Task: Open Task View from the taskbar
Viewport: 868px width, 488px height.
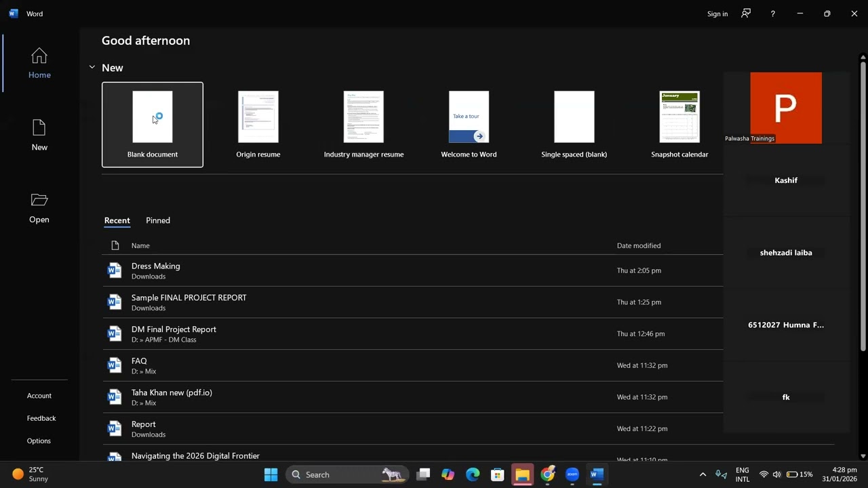Action: click(x=423, y=474)
